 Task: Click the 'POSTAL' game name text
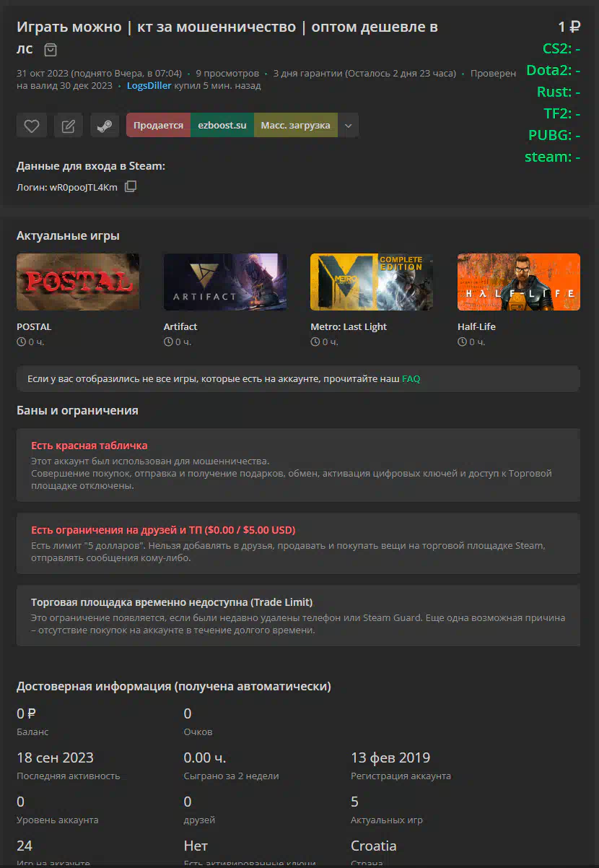[x=34, y=327]
